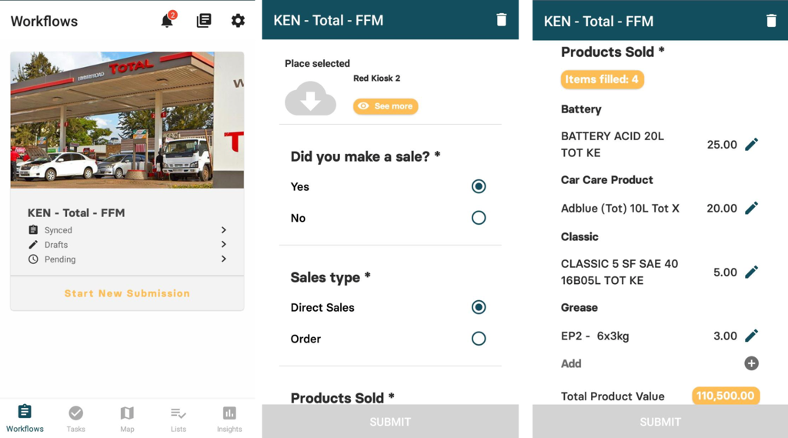The height and width of the screenshot is (438, 788).
Task: Open the Total petrol station workflow image
Action: point(127,120)
